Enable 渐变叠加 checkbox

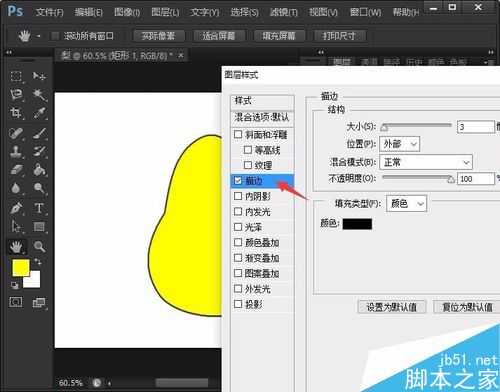point(238,258)
